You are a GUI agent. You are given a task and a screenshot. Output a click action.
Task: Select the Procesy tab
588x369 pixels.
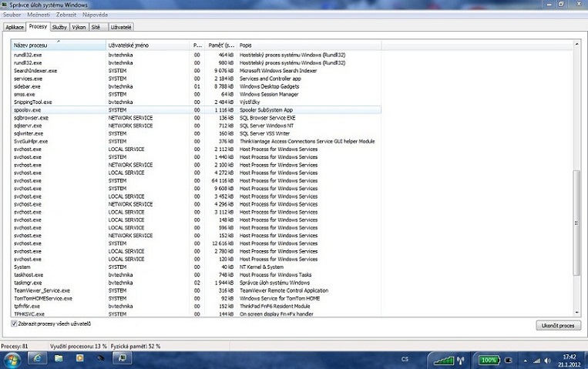(38, 27)
